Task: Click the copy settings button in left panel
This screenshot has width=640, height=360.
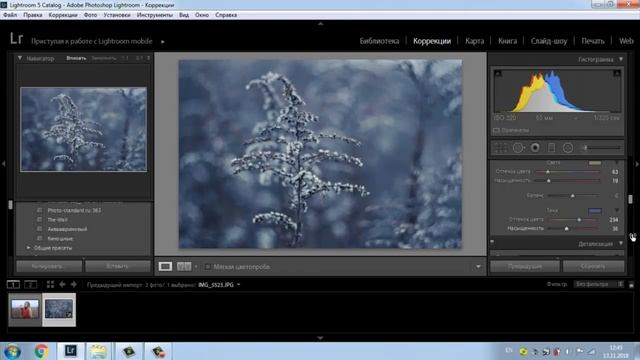Action: [x=49, y=266]
